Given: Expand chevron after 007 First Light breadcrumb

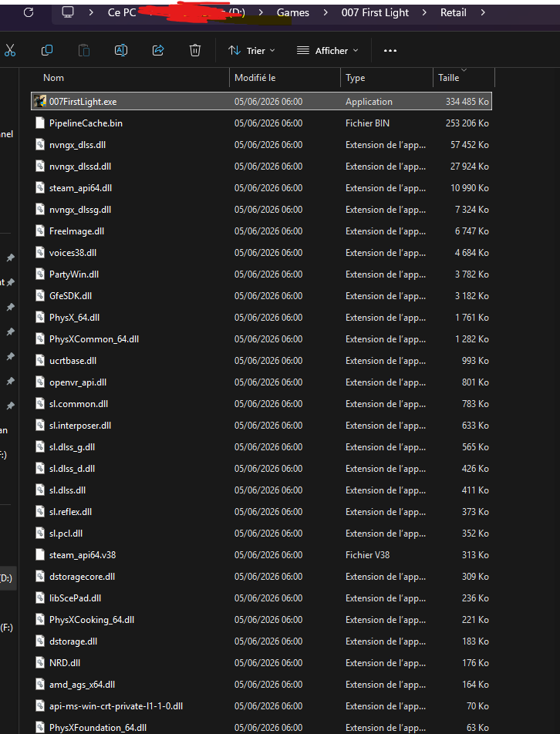Looking at the screenshot, I should [x=424, y=12].
